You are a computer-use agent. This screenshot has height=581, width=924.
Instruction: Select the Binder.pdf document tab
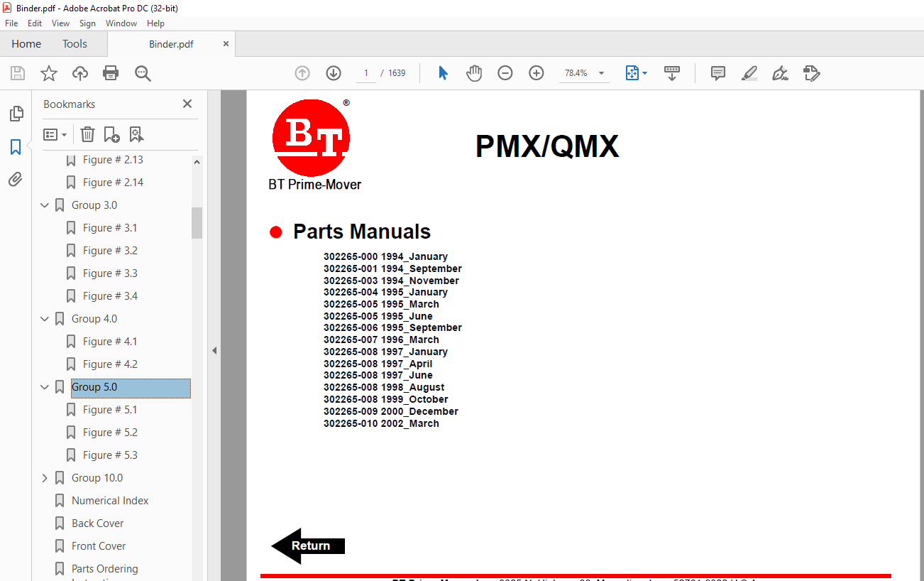click(x=171, y=44)
